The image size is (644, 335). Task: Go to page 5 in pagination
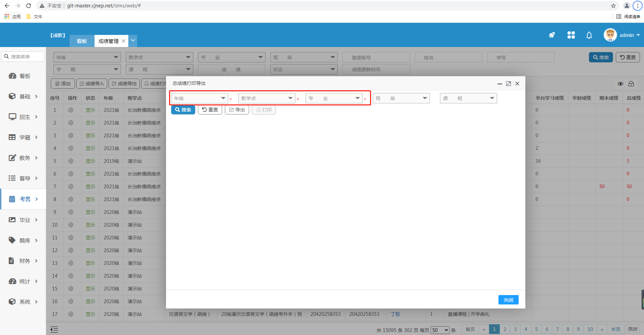point(536,329)
